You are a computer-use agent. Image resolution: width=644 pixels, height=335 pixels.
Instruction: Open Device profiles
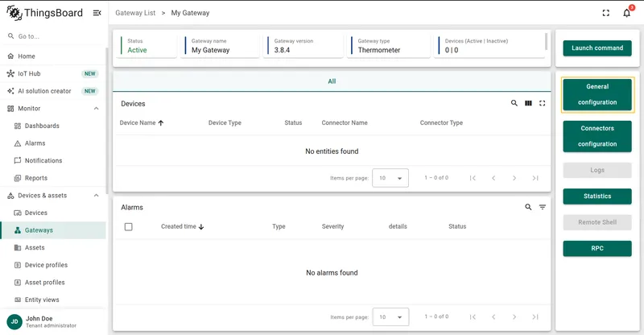point(53,265)
